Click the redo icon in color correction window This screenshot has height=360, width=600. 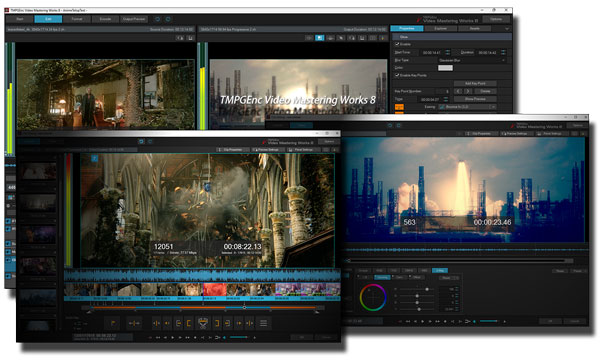point(398,125)
